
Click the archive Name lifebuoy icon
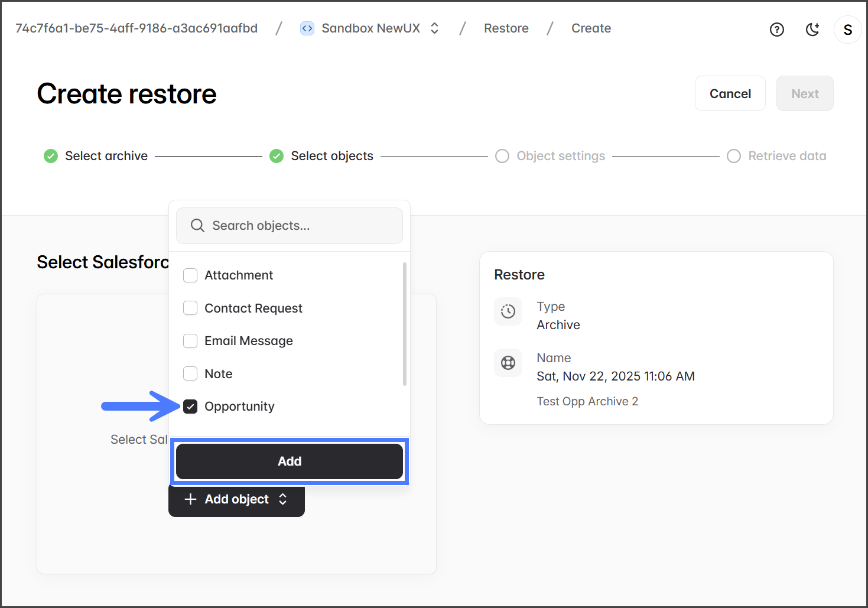pyautogui.click(x=508, y=363)
